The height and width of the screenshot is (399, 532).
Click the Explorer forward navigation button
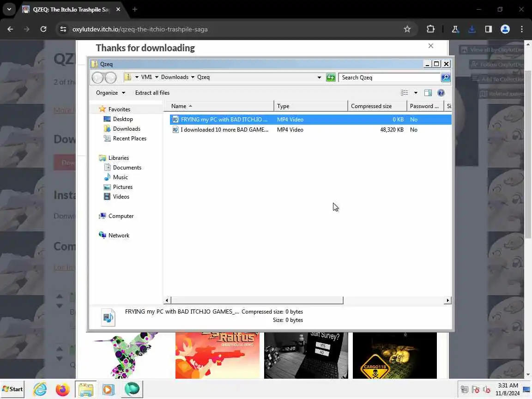[x=111, y=78]
